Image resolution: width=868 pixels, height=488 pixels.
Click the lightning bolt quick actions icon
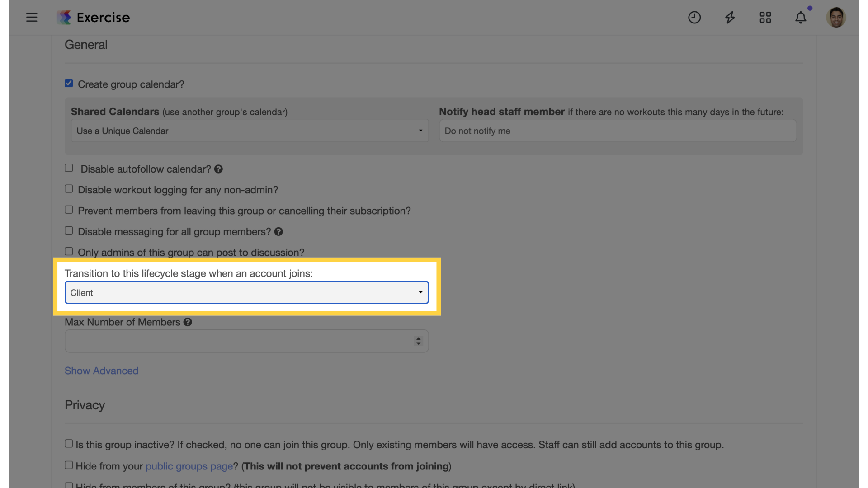coord(730,18)
